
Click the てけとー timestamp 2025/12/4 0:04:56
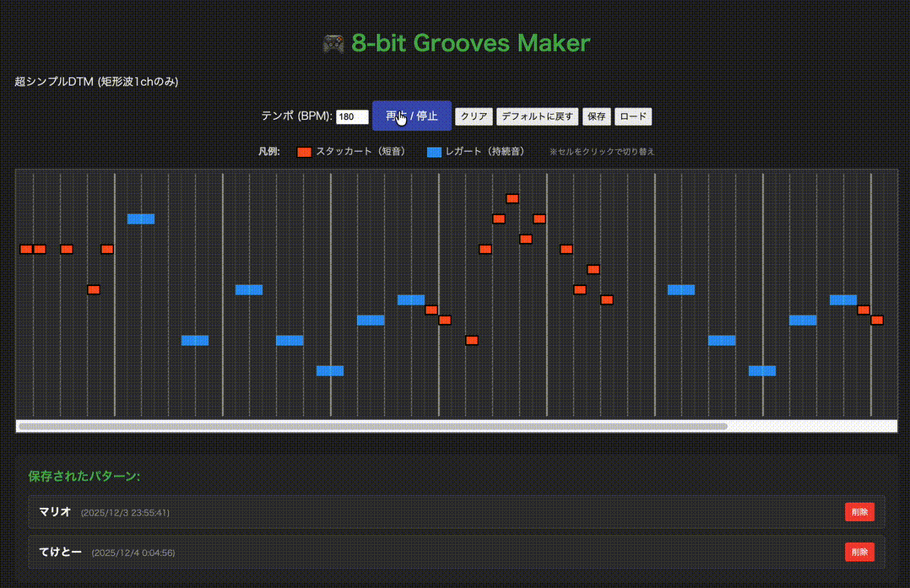click(x=133, y=553)
